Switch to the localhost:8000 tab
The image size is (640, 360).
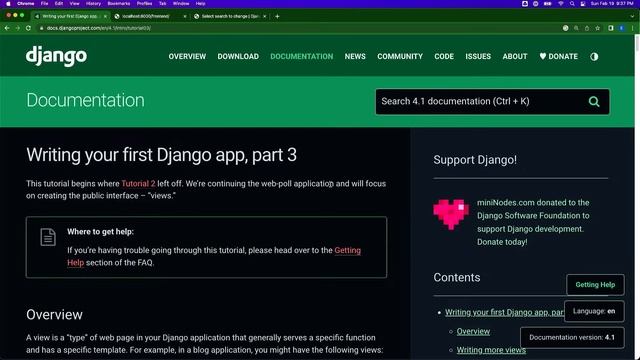pyautogui.click(x=150, y=16)
